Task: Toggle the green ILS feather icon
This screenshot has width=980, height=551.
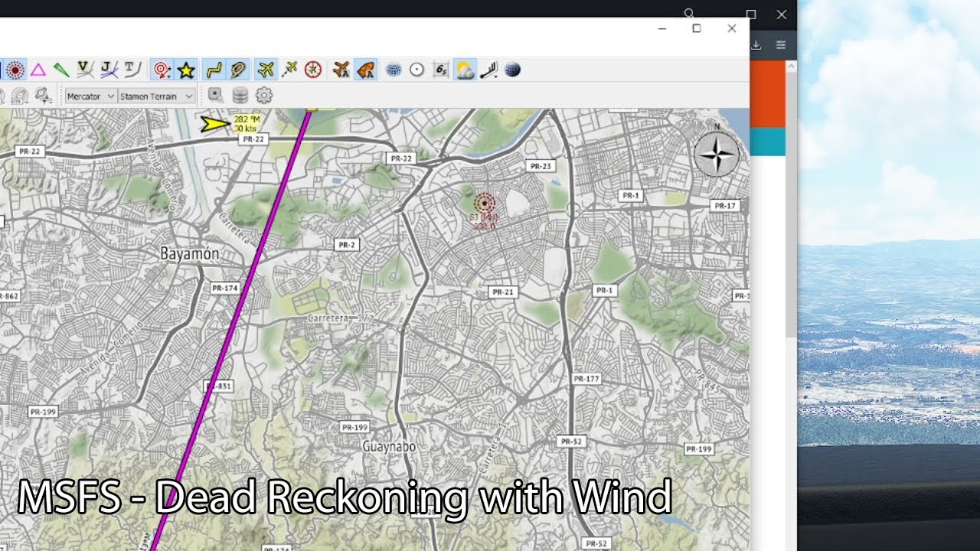Action: pyautogui.click(x=61, y=70)
